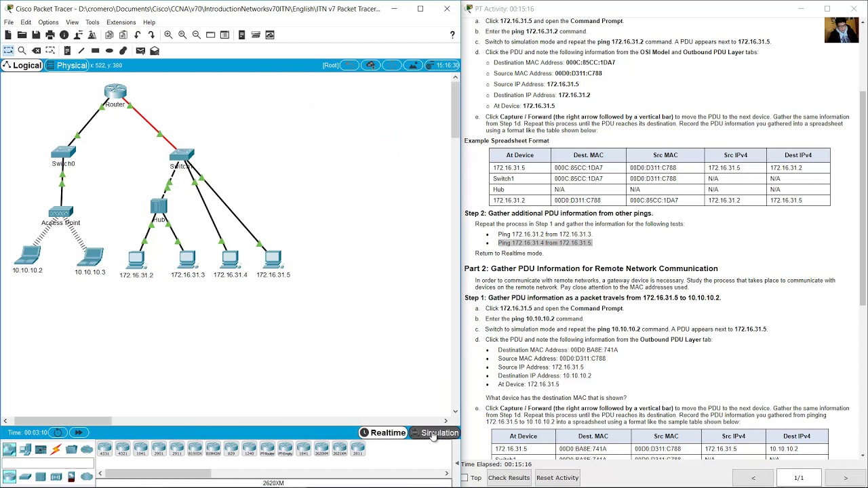The height and width of the screenshot is (488, 868).
Task: Select the End Devices category icon
Action: pos(25,449)
